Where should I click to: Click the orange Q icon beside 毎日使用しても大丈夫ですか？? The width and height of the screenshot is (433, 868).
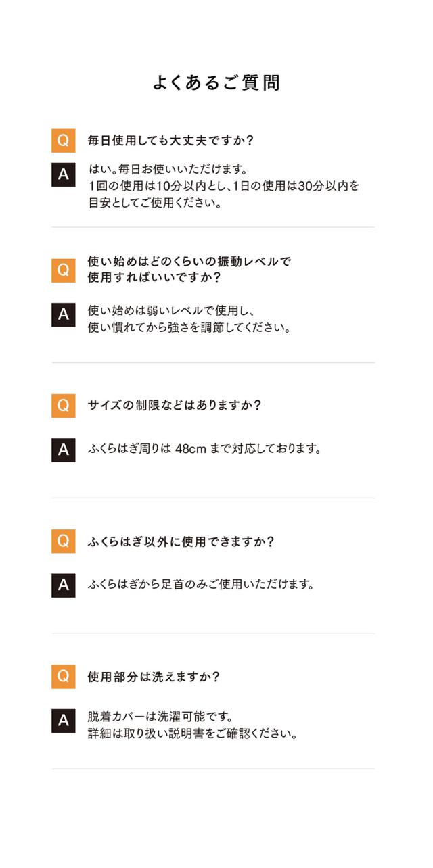[x=63, y=141]
